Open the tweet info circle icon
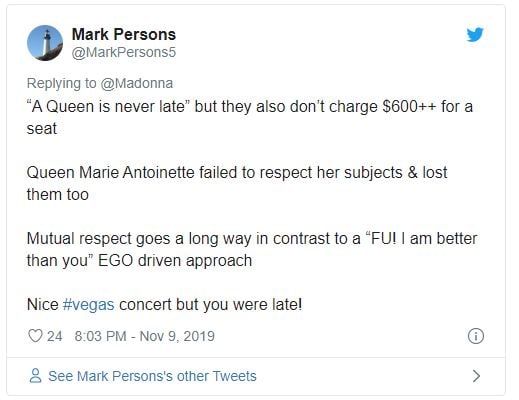Viewport: 519px width, 400px height. tap(476, 336)
